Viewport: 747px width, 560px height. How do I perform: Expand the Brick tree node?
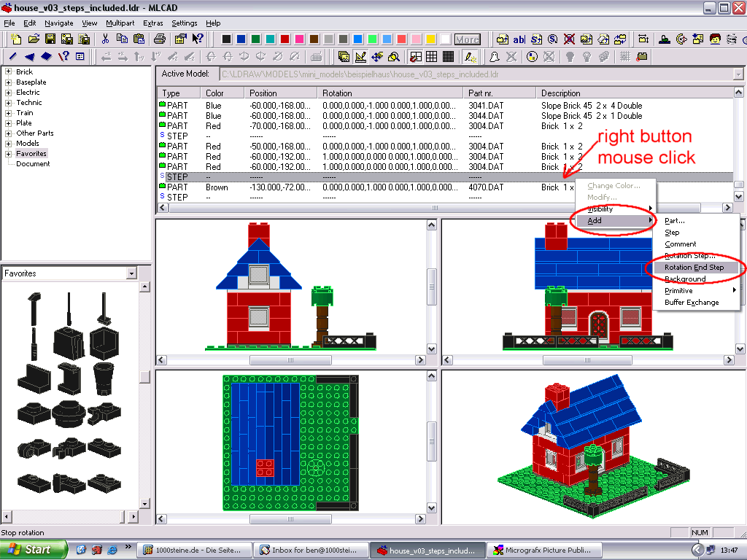click(8, 72)
